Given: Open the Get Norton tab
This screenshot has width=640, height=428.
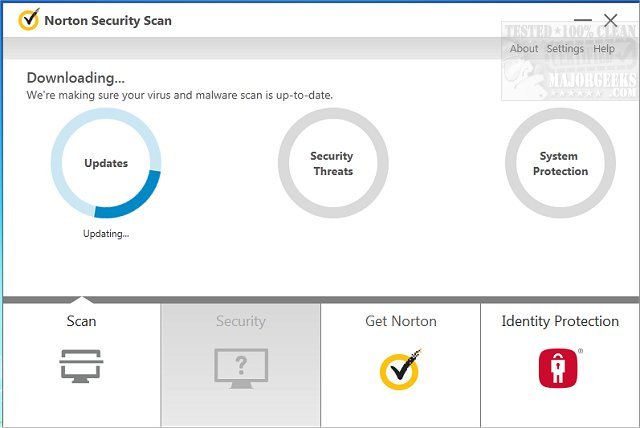Looking at the screenshot, I should [x=400, y=322].
